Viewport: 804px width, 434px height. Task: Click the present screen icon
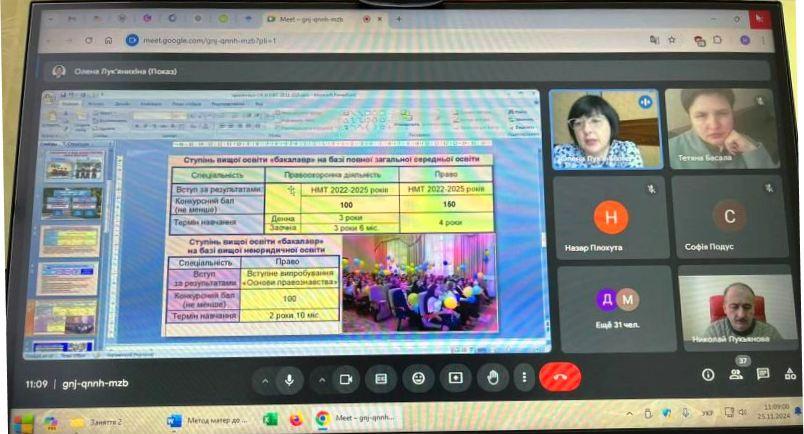click(x=455, y=379)
